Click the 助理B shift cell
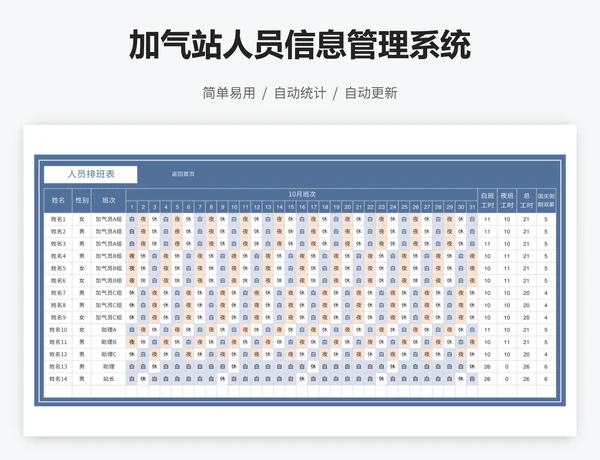 click(109, 342)
